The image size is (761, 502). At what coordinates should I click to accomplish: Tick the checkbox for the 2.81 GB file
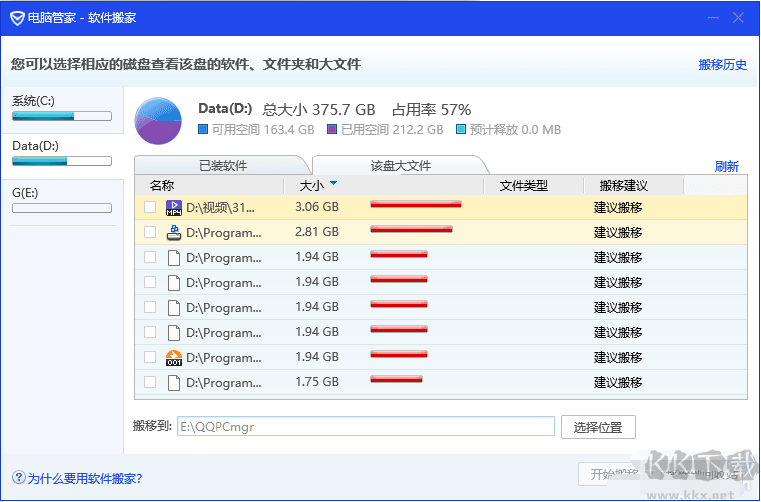point(150,232)
